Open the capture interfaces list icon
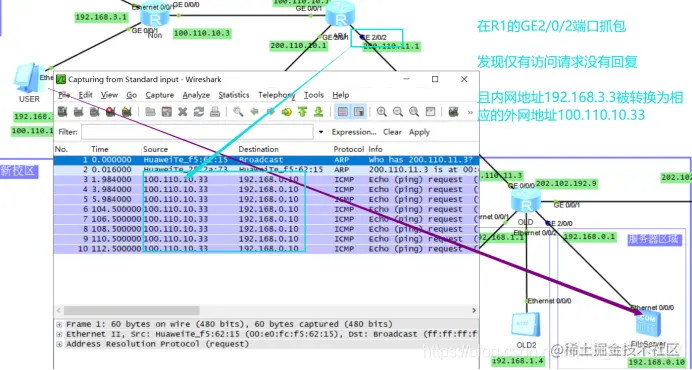692x370 pixels. [x=62, y=112]
